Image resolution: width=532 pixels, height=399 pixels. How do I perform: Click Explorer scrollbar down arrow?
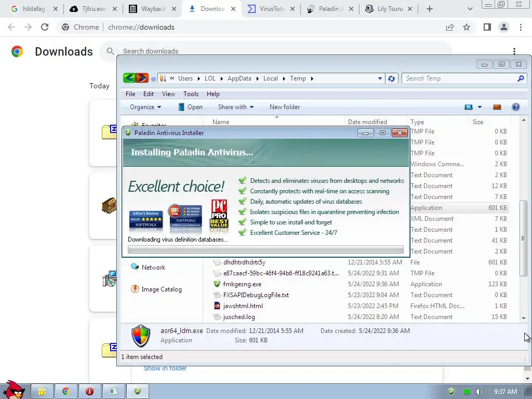(524, 318)
